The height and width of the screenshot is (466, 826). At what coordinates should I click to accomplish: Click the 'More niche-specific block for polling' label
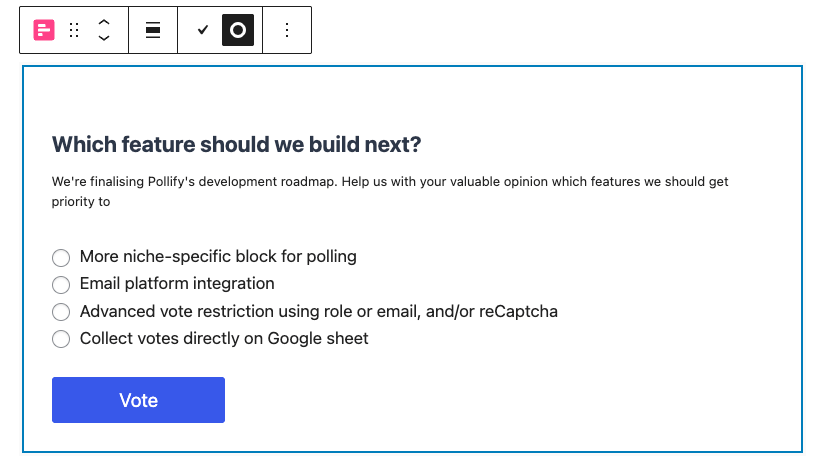point(218,257)
